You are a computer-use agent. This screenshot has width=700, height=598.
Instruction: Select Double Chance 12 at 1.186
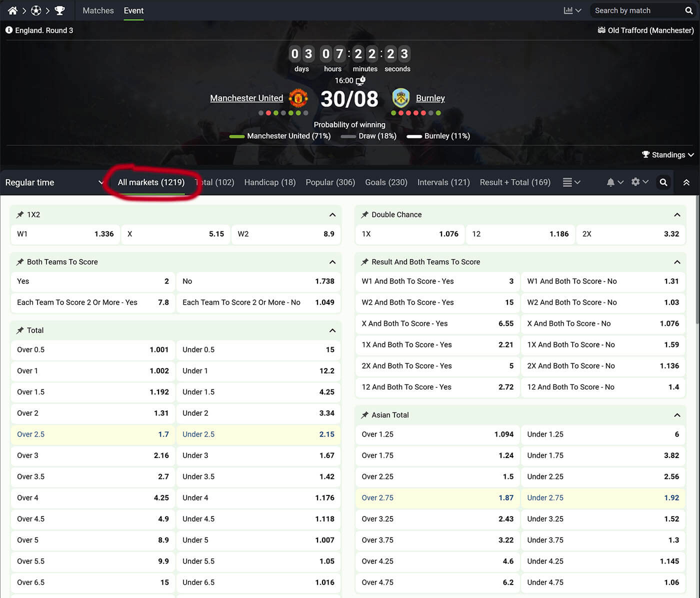(520, 234)
